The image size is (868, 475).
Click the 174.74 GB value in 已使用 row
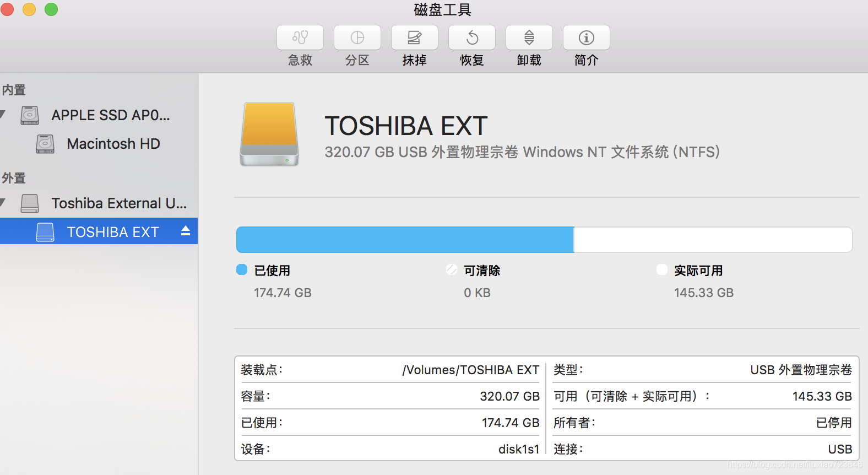click(x=511, y=423)
